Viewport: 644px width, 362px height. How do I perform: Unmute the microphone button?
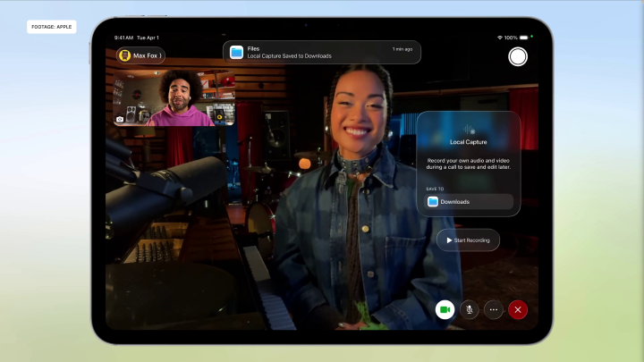click(x=469, y=309)
